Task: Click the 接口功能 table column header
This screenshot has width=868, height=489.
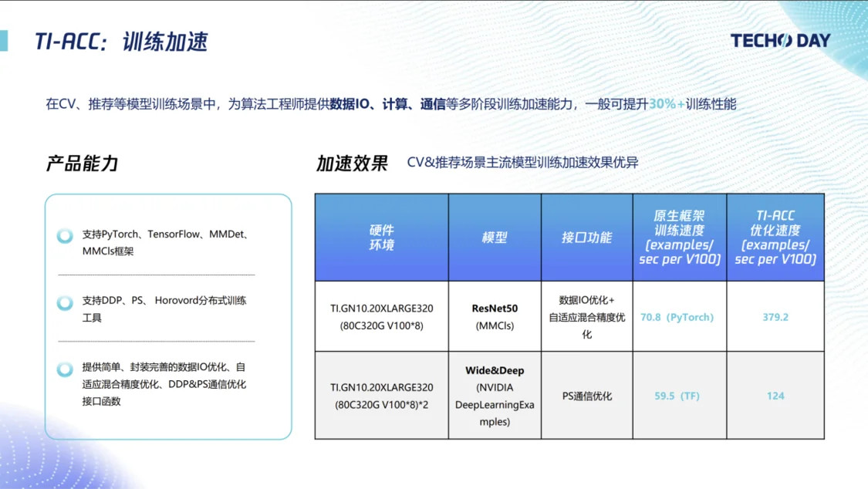Action: tap(586, 238)
